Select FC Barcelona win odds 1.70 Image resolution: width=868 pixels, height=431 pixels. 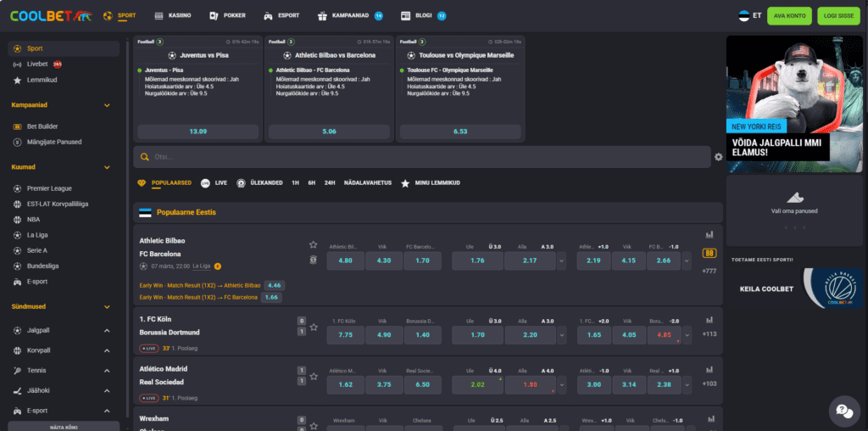pyautogui.click(x=422, y=260)
